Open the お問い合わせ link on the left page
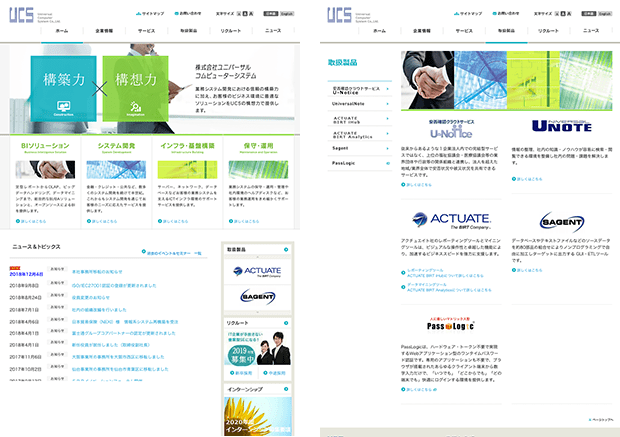Image resolution: width=620 pixels, height=437 pixels. (188, 13)
